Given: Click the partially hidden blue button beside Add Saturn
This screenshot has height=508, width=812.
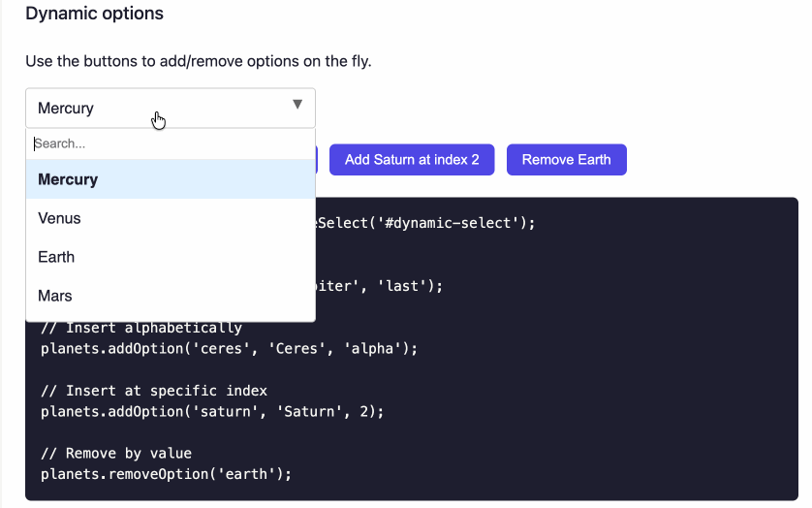Looking at the screenshot, I should [x=318, y=160].
